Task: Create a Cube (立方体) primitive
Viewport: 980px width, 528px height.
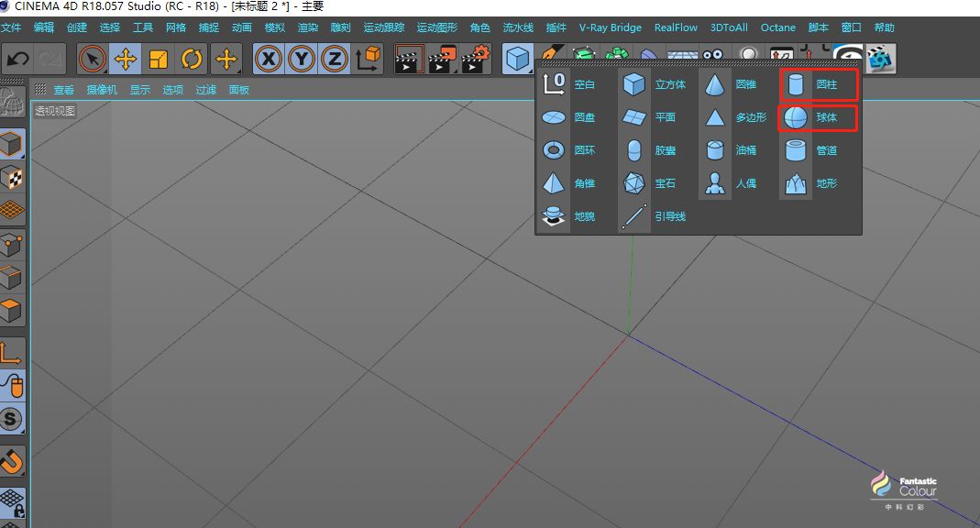Action: point(655,84)
